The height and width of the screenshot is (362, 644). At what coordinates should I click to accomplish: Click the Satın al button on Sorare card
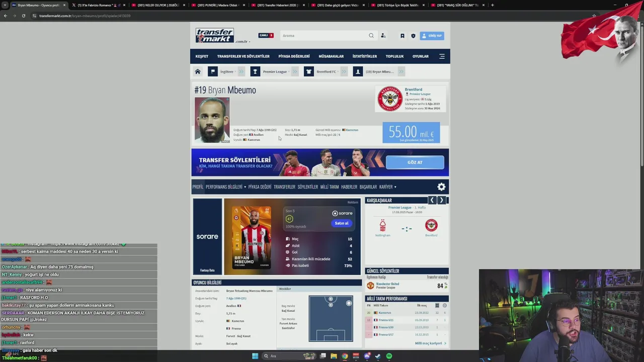[342, 223]
